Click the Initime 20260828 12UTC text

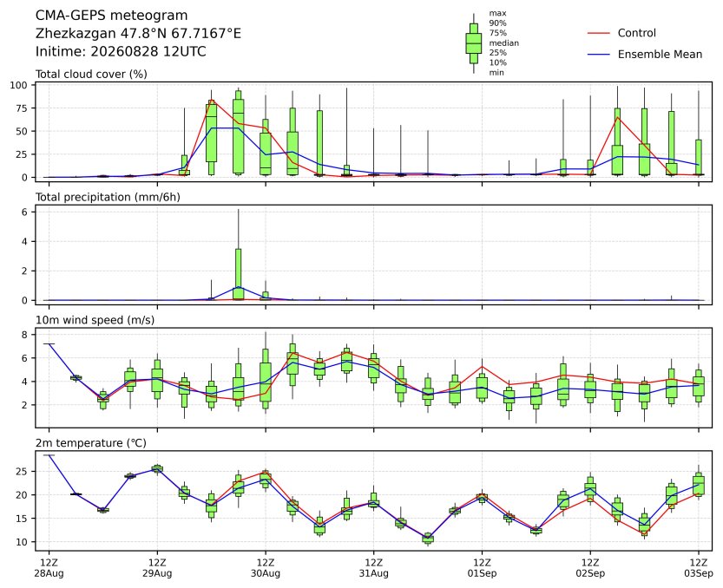121,51
